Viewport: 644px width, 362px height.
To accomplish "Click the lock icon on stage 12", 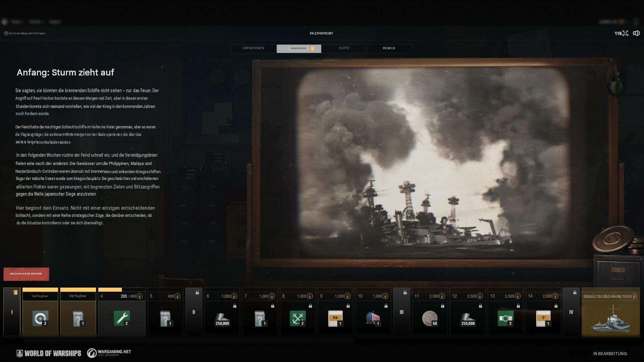I will pos(481,306).
